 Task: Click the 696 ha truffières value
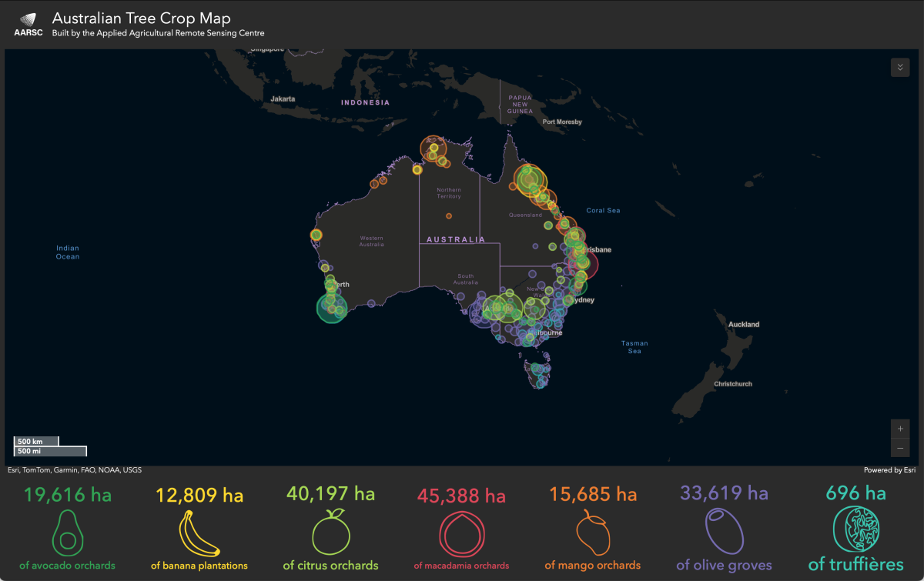856,492
